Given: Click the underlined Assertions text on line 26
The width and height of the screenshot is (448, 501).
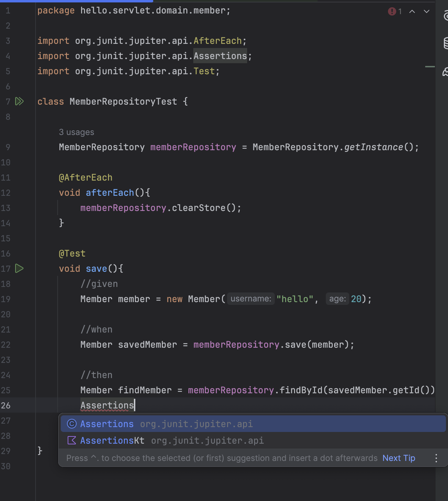Looking at the screenshot, I should click(x=107, y=405).
